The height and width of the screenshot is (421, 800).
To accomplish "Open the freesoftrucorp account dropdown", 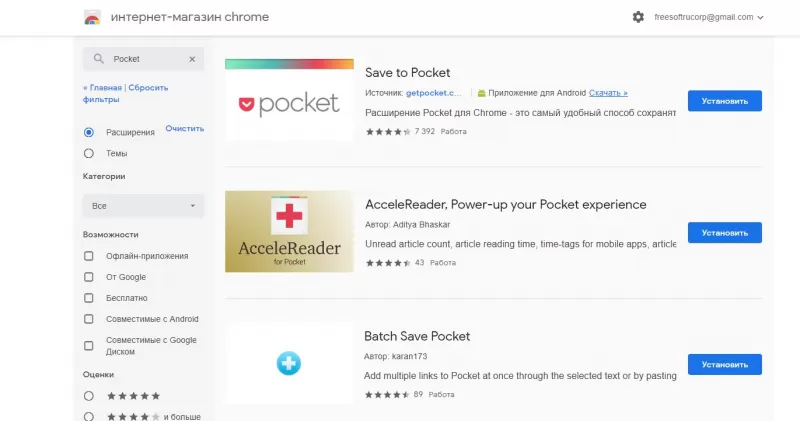I will pos(708,17).
